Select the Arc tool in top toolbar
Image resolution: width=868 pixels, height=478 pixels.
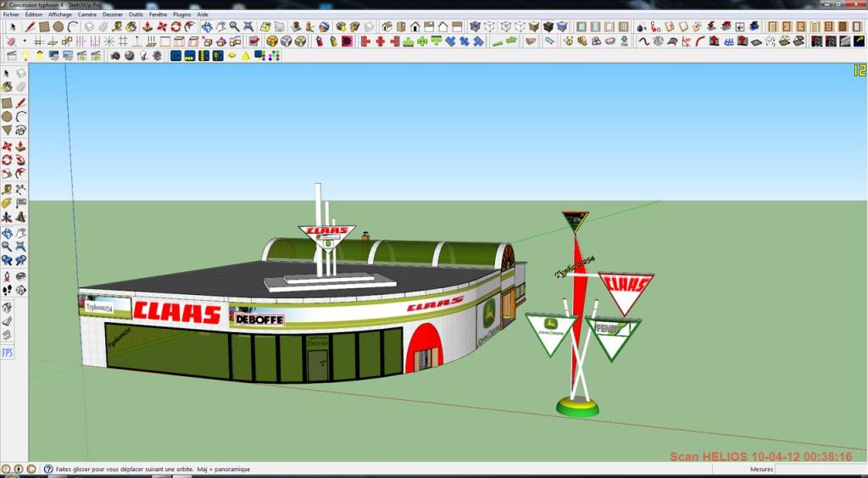point(73,26)
